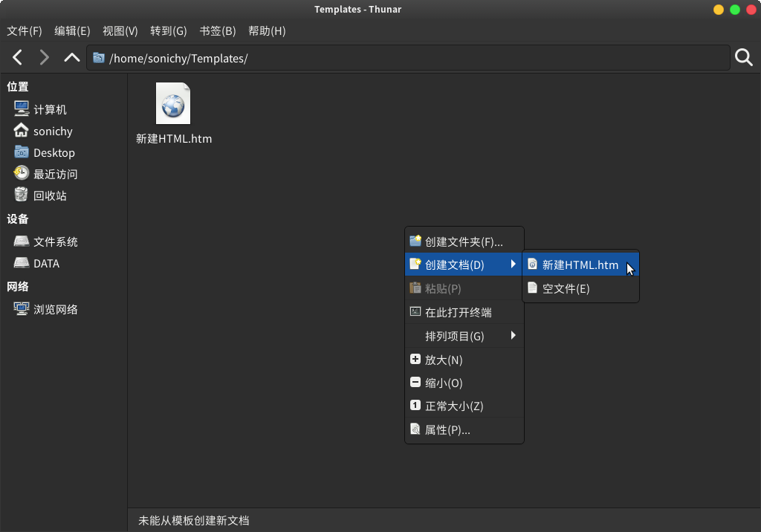The image size is (761, 532).
Task: Click the path field /home/sonichy/Templates/
Action: [409, 58]
